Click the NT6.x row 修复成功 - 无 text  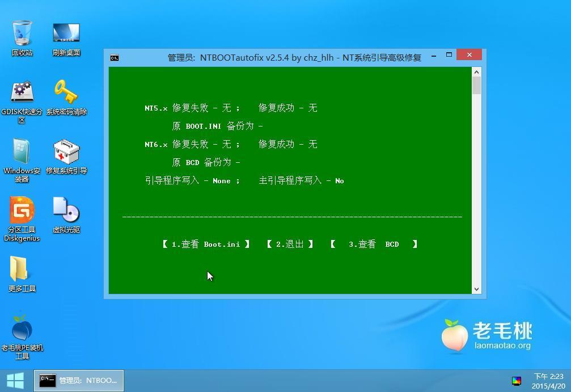pyautogui.click(x=287, y=144)
